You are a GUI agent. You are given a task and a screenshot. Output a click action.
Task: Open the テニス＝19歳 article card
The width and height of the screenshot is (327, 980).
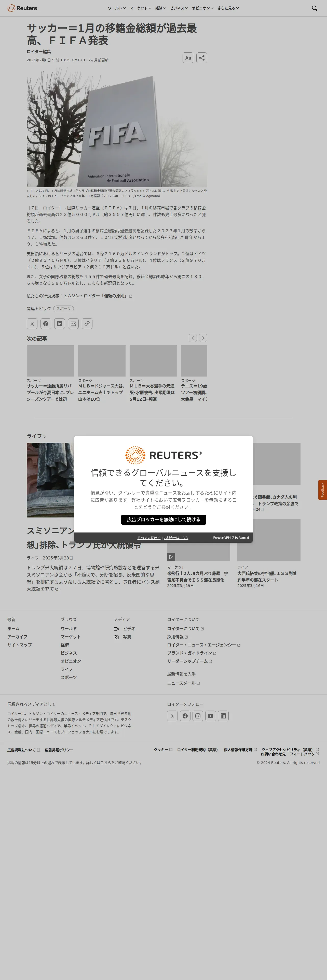point(194,373)
